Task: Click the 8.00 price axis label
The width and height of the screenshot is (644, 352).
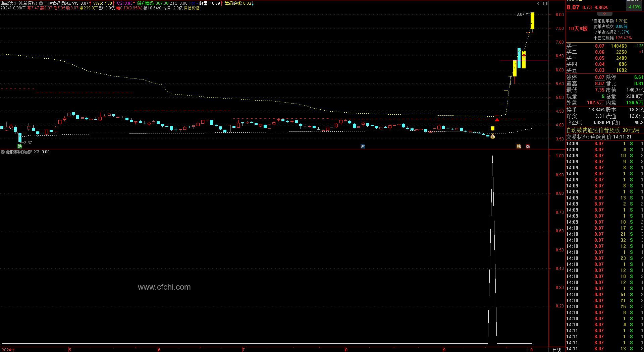Action: [x=559, y=15]
